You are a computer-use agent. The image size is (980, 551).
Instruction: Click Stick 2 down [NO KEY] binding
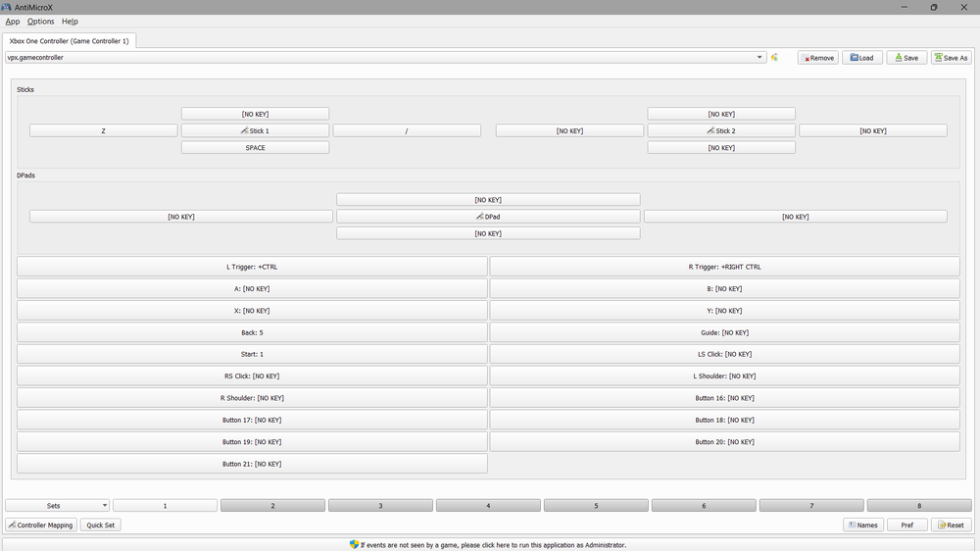[x=721, y=148]
